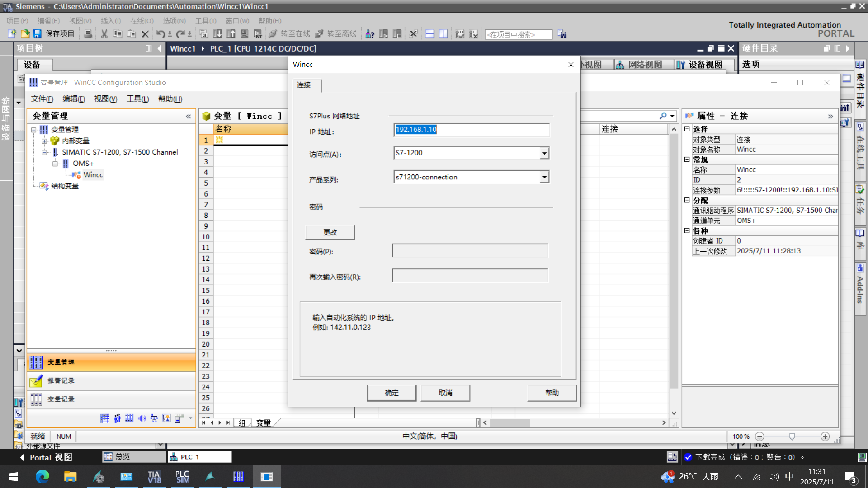This screenshot has width=868, height=488.
Task: Collapse the 常规 property group
Action: coord(687,160)
